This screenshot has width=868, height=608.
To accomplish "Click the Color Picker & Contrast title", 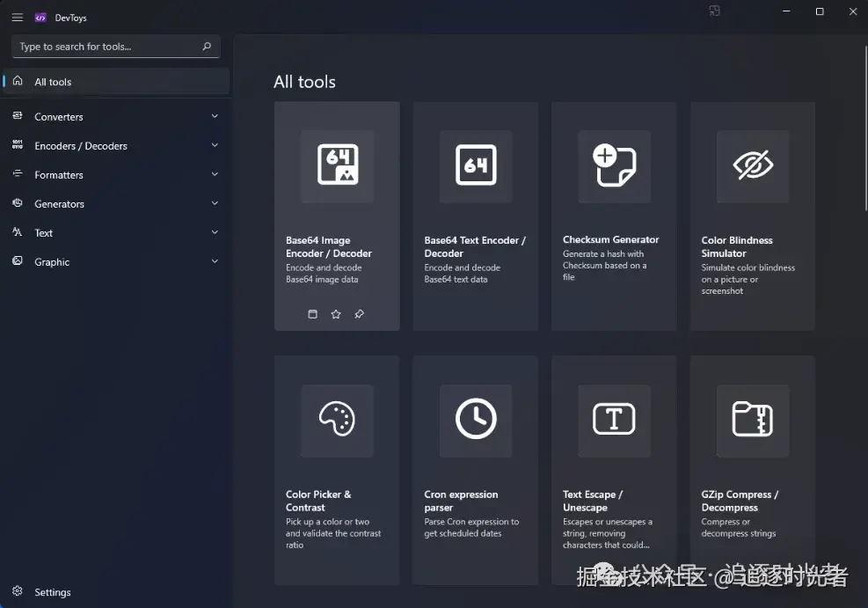I will [318, 502].
